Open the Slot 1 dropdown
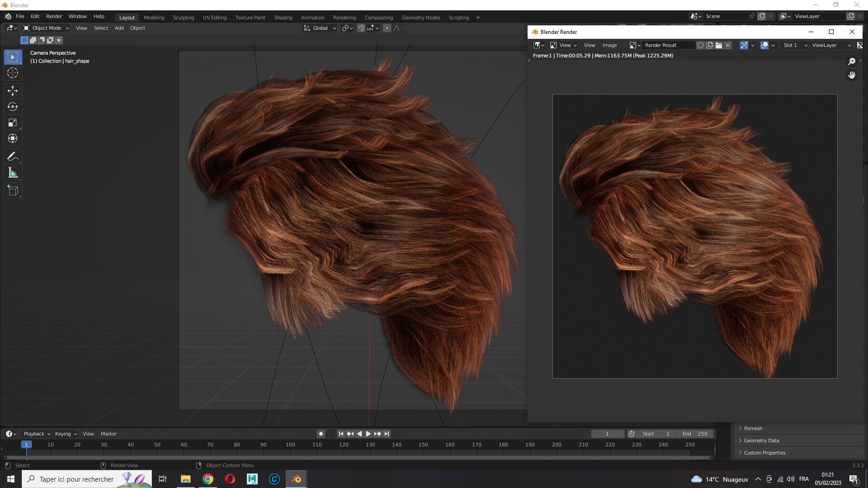The height and width of the screenshot is (488, 868). pyautogui.click(x=795, y=45)
